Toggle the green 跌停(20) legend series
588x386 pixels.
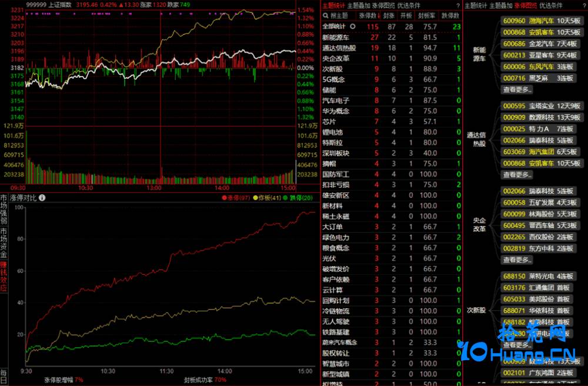click(298, 198)
